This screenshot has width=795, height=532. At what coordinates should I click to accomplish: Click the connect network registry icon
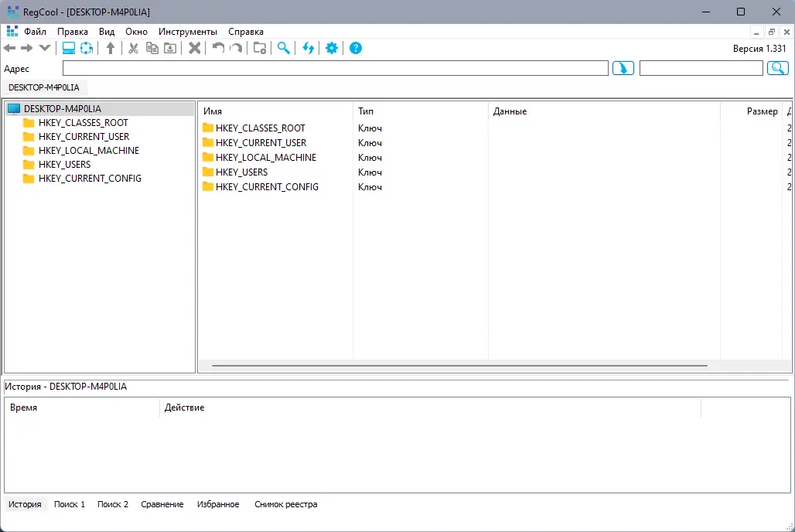pos(87,48)
